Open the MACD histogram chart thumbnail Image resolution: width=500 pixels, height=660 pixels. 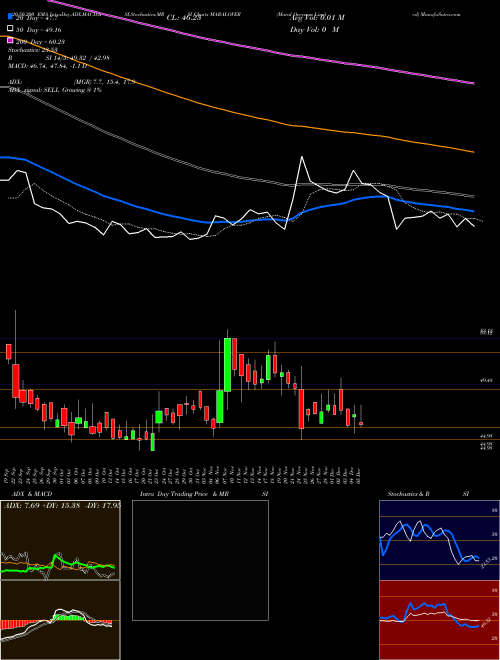60,620
